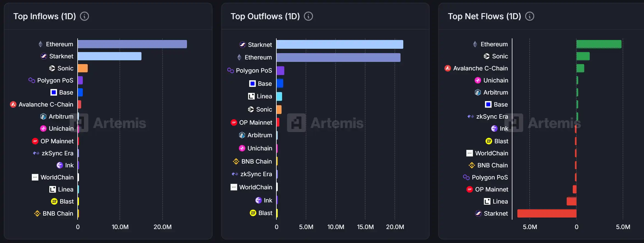
Task: Click info icon beside Top Inflows title
Action: (84, 16)
